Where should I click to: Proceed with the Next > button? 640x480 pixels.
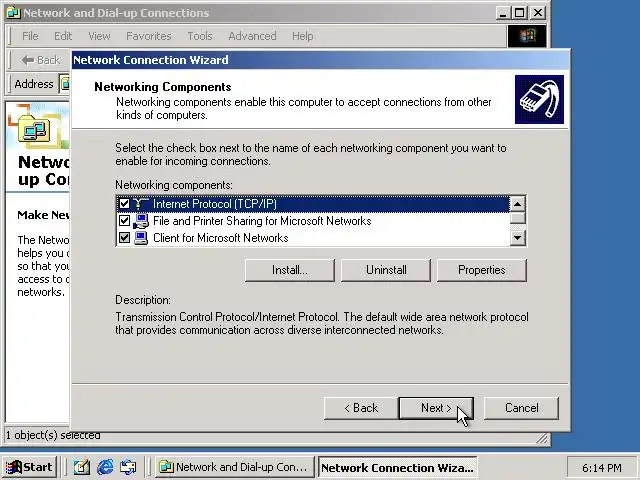[x=436, y=408]
